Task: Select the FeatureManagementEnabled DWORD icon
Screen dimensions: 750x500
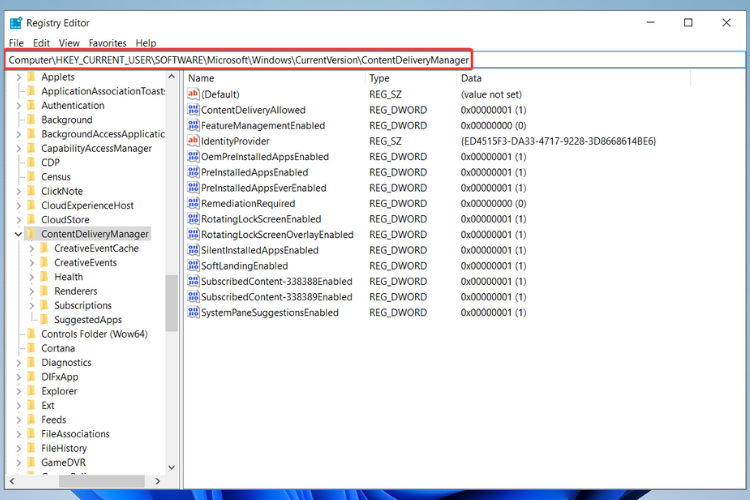Action: pyautogui.click(x=193, y=125)
